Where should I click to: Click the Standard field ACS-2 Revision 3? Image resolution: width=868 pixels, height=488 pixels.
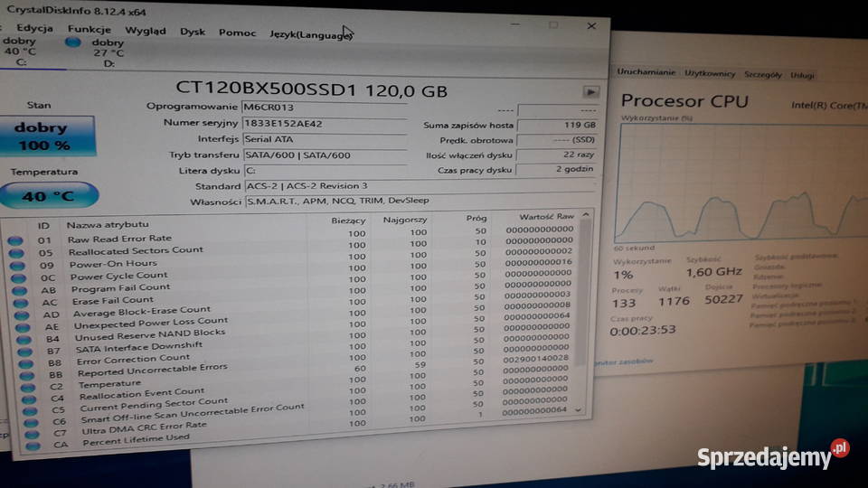click(420, 186)
